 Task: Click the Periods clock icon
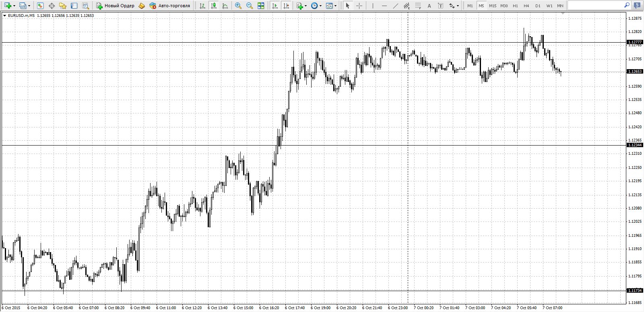tap(314, 6)
